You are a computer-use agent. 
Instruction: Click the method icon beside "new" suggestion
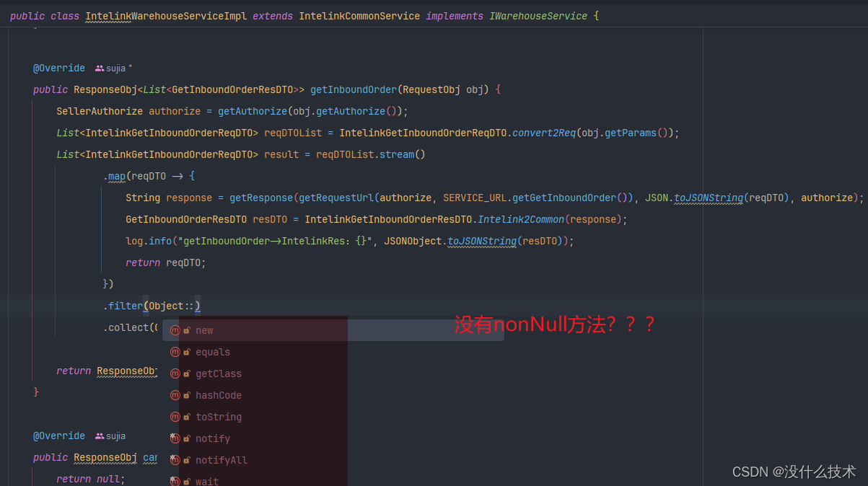[x=174, y=330]
